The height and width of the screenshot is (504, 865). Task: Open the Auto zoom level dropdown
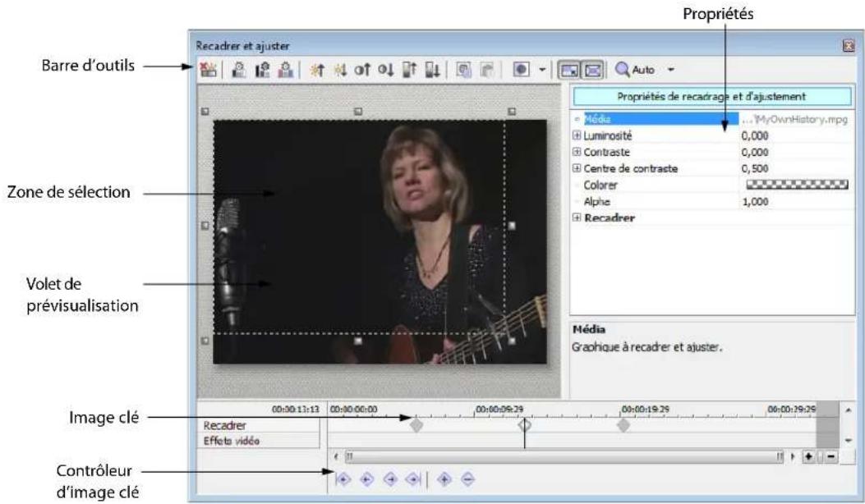[x=671, y=70]
